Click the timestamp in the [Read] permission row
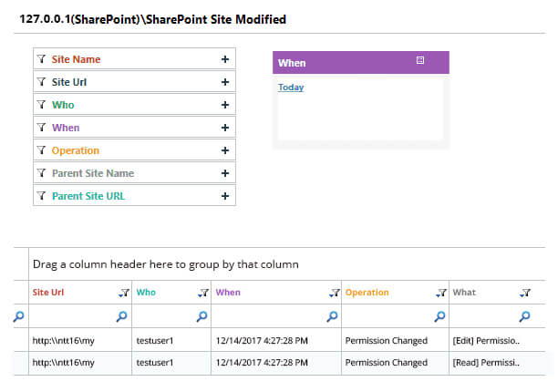 coord(262,363)
